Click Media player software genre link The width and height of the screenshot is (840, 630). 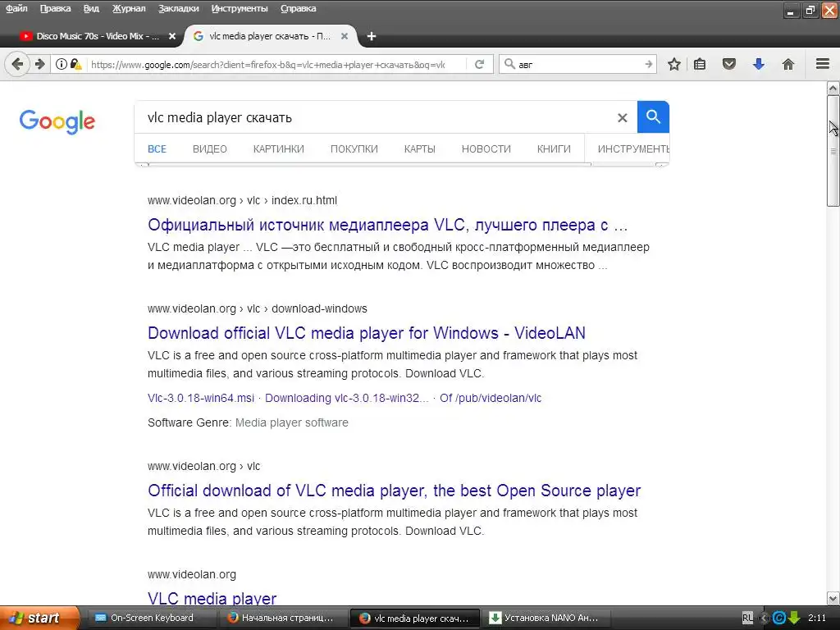coord(291,422)
